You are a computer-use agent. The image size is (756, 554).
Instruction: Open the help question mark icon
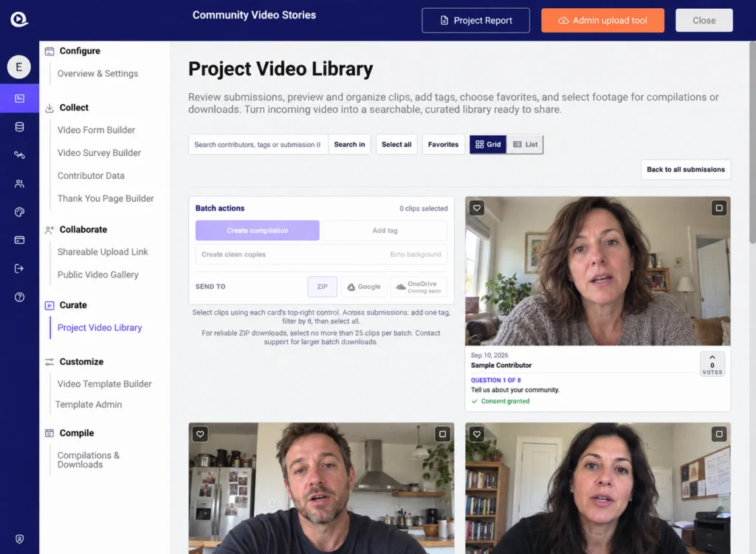tap(19, 297)
